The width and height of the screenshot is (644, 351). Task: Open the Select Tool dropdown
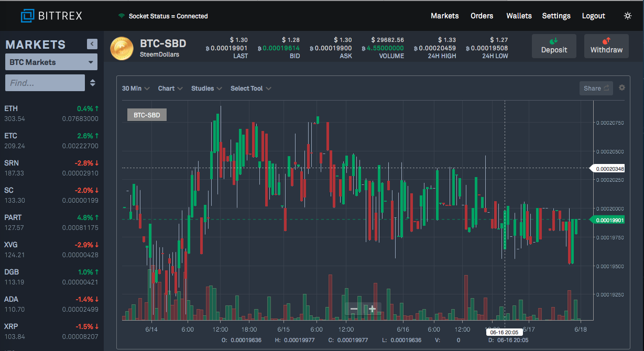[x=251, y=88]
